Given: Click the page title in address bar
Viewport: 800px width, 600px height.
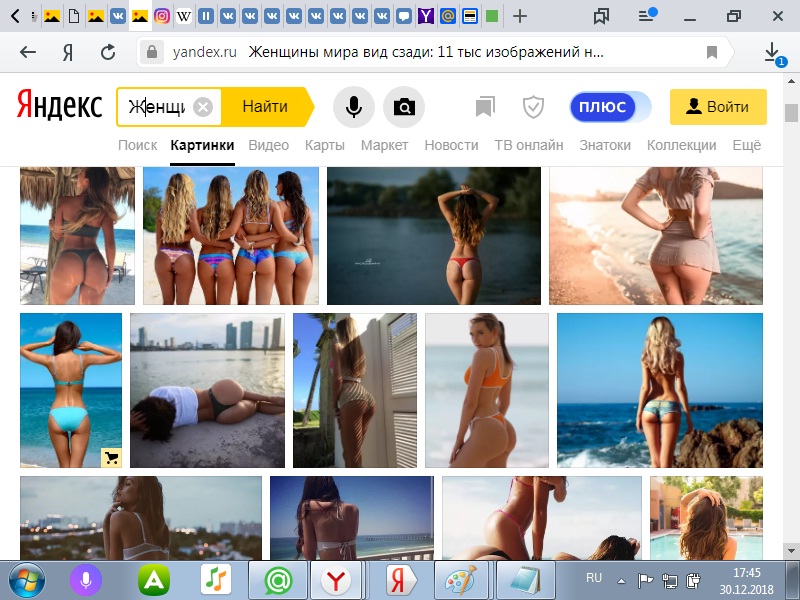Looking at the screenshot, I should tap(426, 52).
